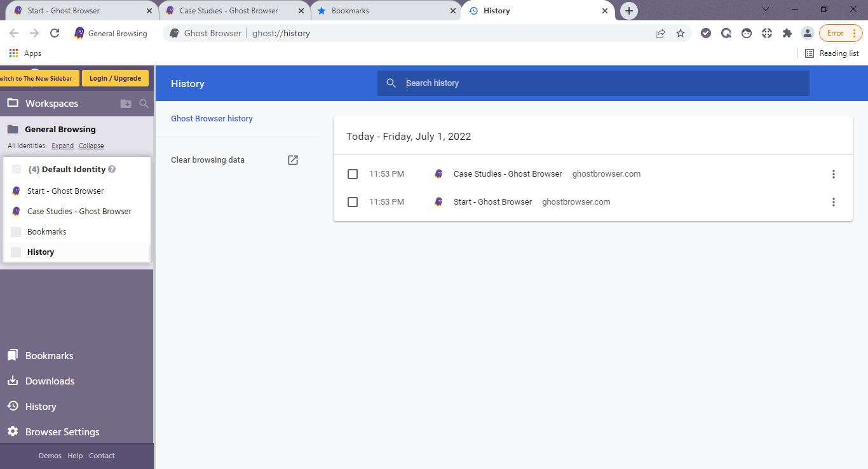Click the Collapse identities link
This screenshot has height=469, width=868.
92,146
